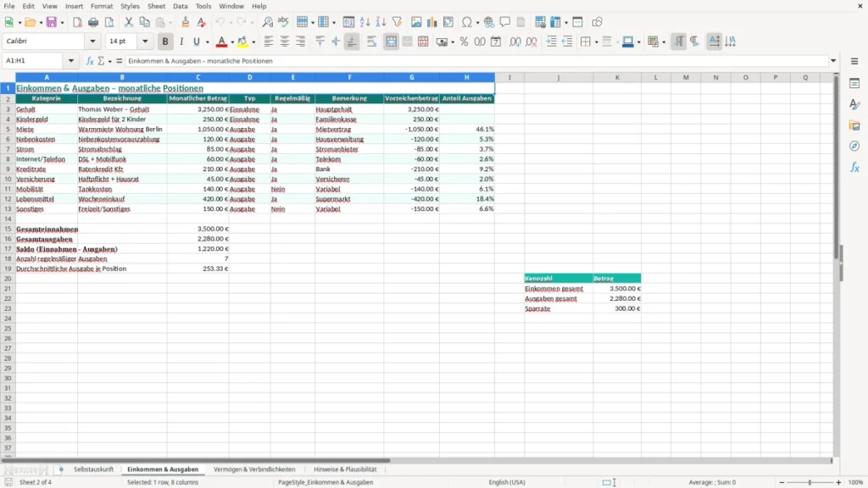Click into the formula input line

pos(476,61)
